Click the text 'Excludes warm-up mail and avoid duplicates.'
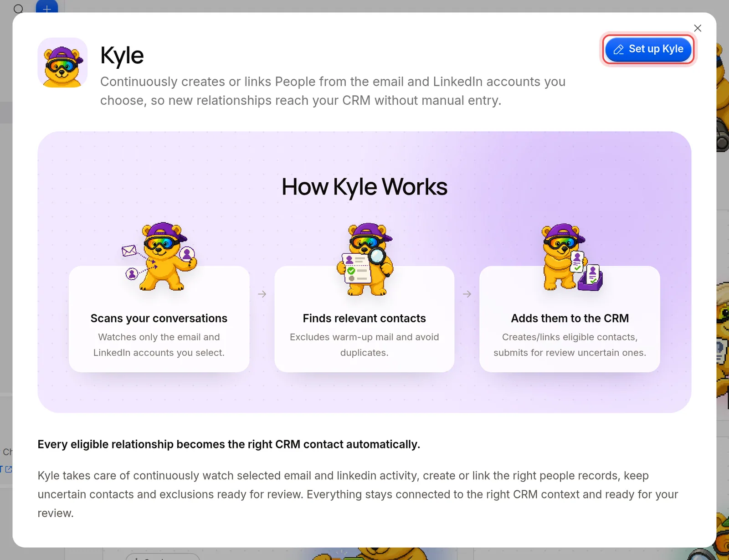Viewport: 729px width, 560px height. (x=364, y=345)
